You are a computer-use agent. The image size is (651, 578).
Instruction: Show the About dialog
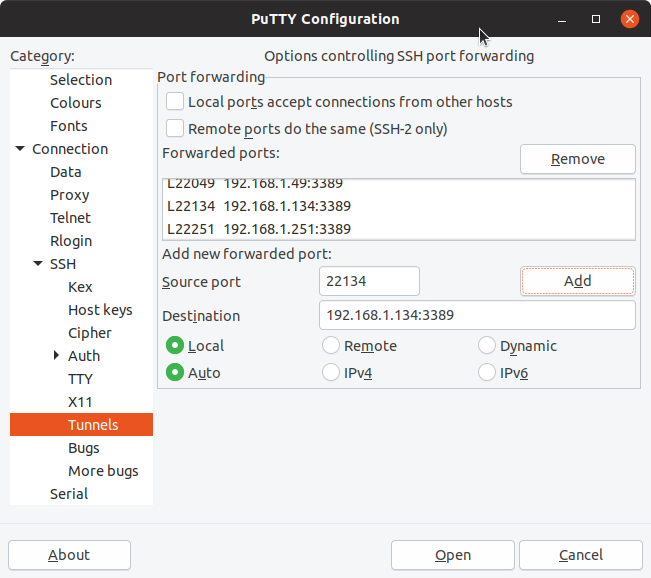(69, 555)
